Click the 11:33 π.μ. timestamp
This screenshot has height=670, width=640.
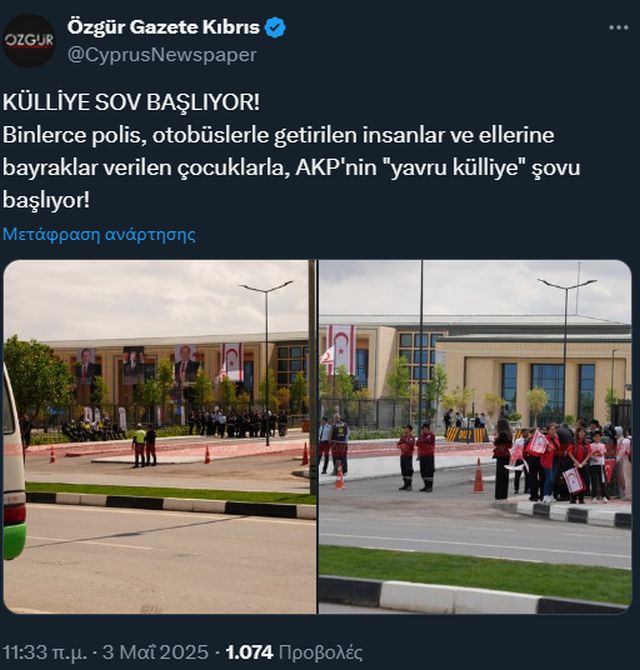pyautogui.click(x=45, y=652)
